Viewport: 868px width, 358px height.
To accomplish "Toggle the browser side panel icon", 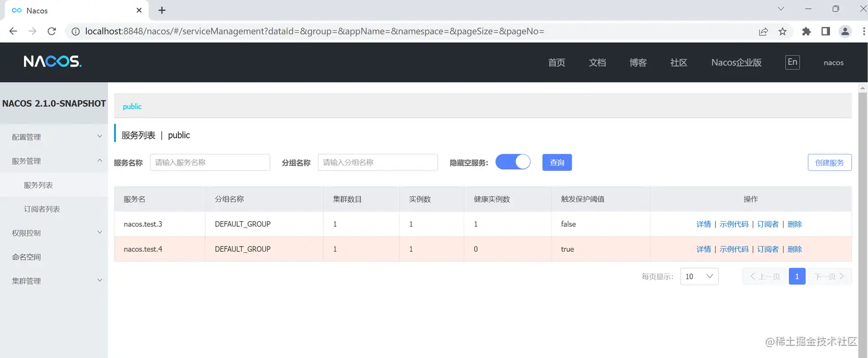I will point(826,32).
